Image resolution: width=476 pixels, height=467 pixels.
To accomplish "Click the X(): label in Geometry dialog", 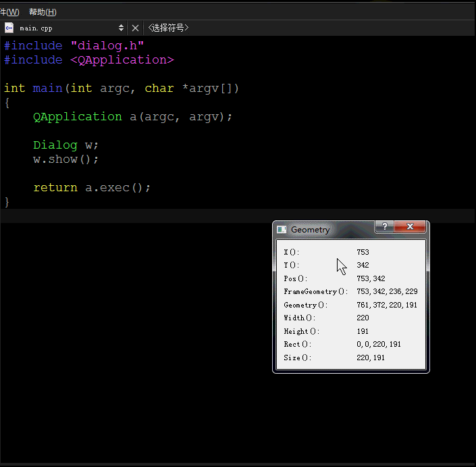I will tap(292, 252).
